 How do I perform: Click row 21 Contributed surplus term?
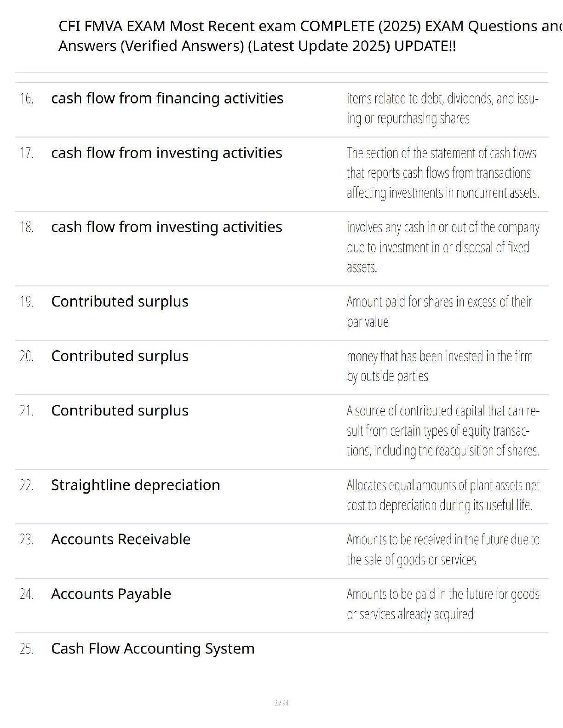[x=120, y=410]
